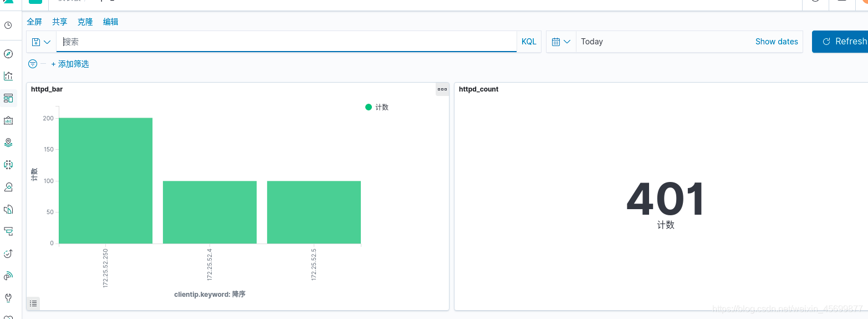Open saved query dropdown
Image resolution: width=868 pixels, height=319 pixels.
[42, 42]
